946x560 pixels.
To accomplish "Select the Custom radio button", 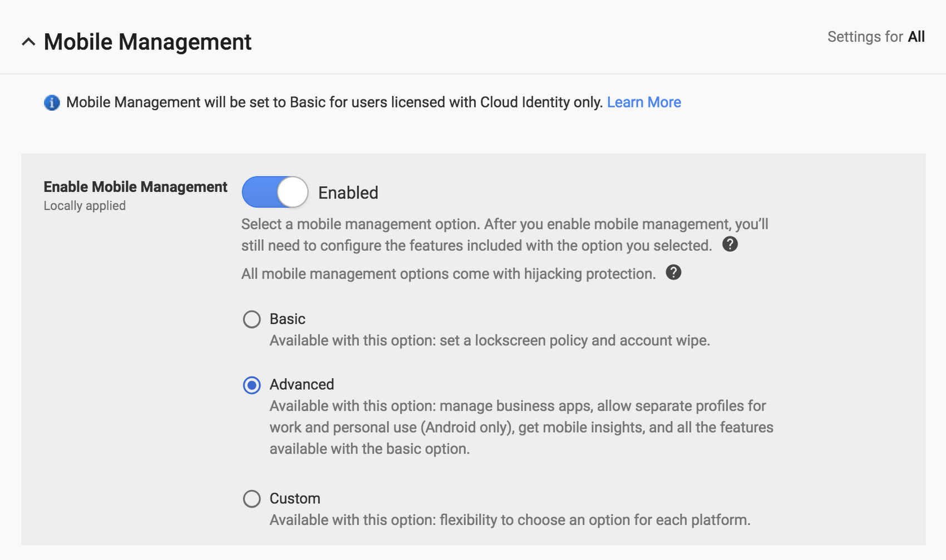I will 252,499.
